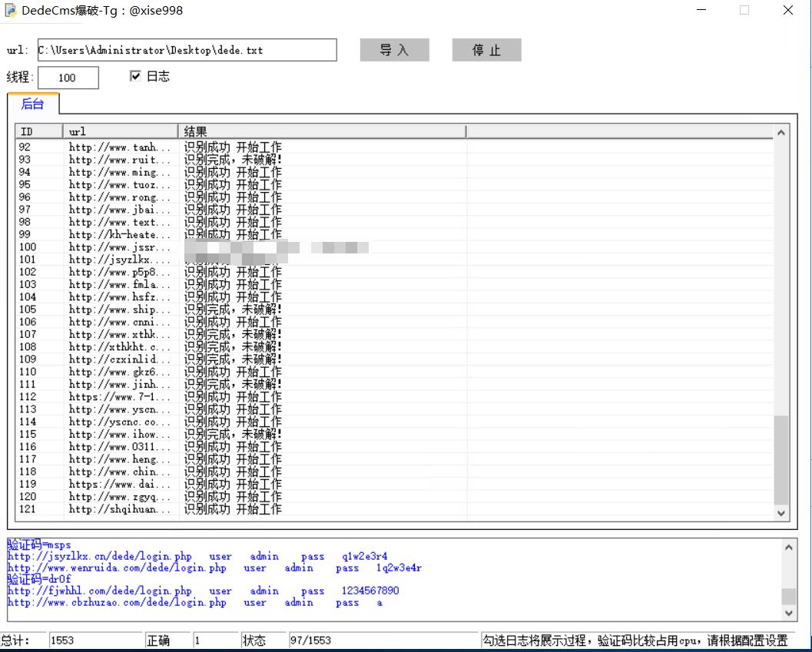Select the http://www.0311... url cell
The width and height of the screenshot is (812, 652).
(x=120, y=446)
